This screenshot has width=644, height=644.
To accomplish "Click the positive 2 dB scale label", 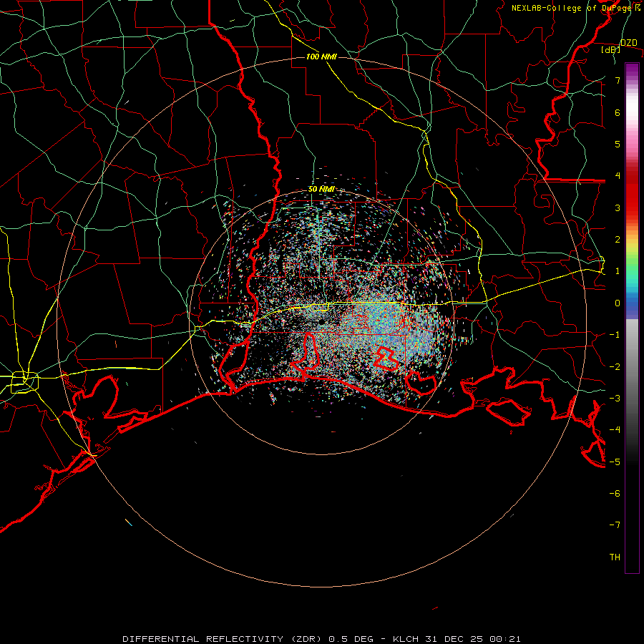I will 618,240.
